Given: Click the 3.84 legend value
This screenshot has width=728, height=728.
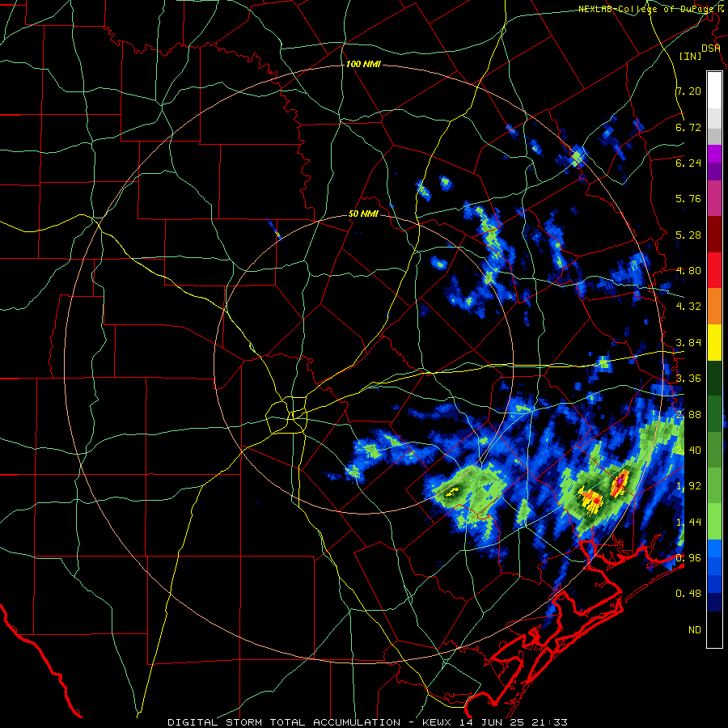Looking at the screenshot, I should coord(688,343).
